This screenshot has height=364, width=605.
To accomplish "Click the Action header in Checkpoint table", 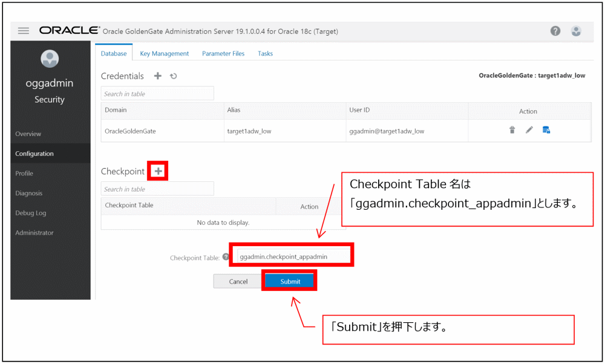I will click(309, 207).
